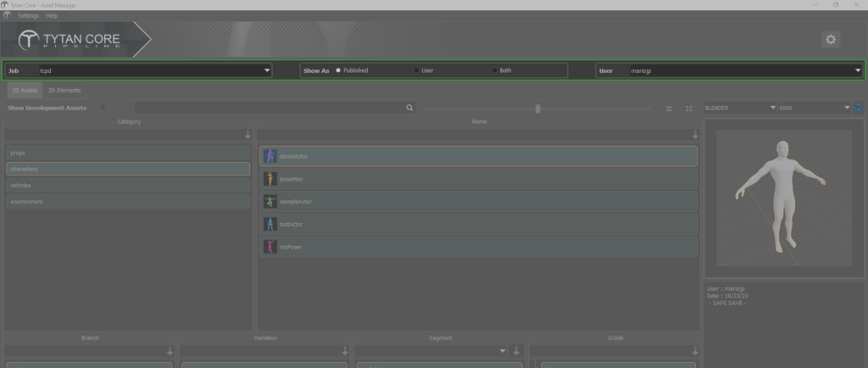Select the Published radio button
Viewport: 868px width, 368px height.
point(339,70)
